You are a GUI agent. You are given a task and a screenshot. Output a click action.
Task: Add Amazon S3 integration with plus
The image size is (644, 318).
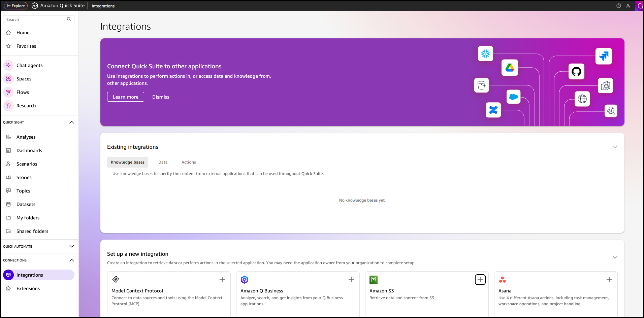[480, 280]
